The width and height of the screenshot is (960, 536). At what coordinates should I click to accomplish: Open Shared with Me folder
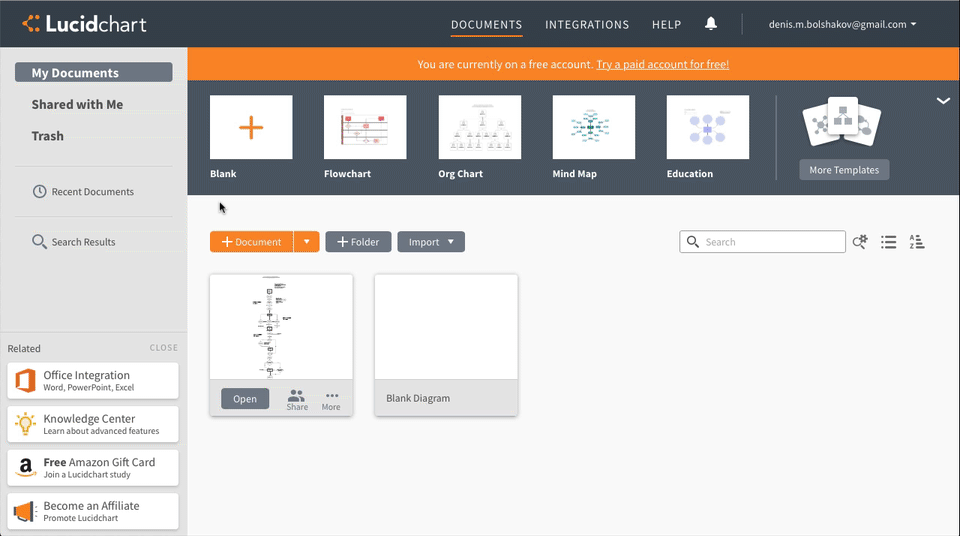77,104
